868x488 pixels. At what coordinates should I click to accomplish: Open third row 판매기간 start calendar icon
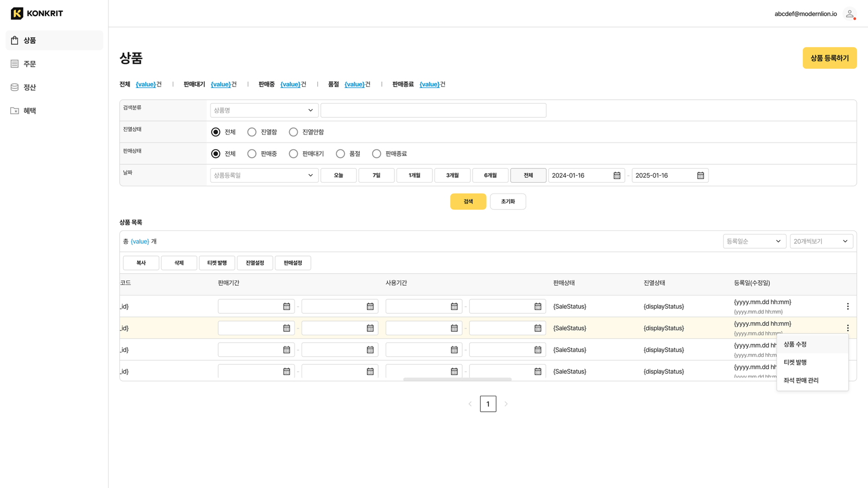tap(286, 350)
